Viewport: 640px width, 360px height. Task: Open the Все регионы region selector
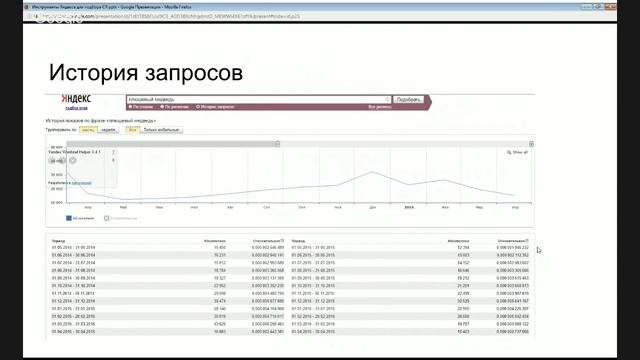[x=380, y=107]
